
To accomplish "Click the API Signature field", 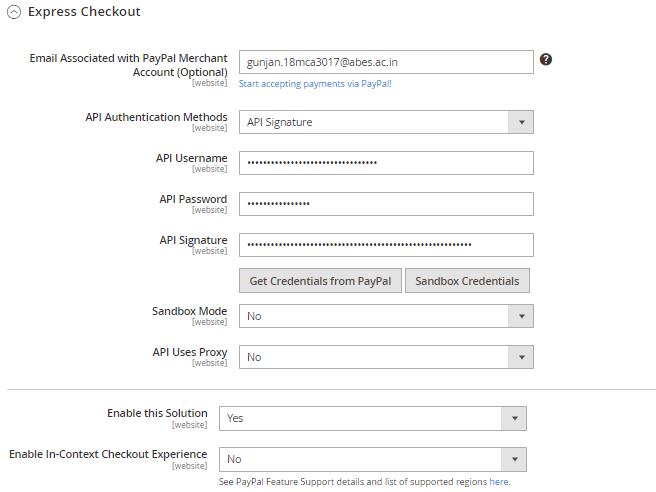I will [386, 245].
